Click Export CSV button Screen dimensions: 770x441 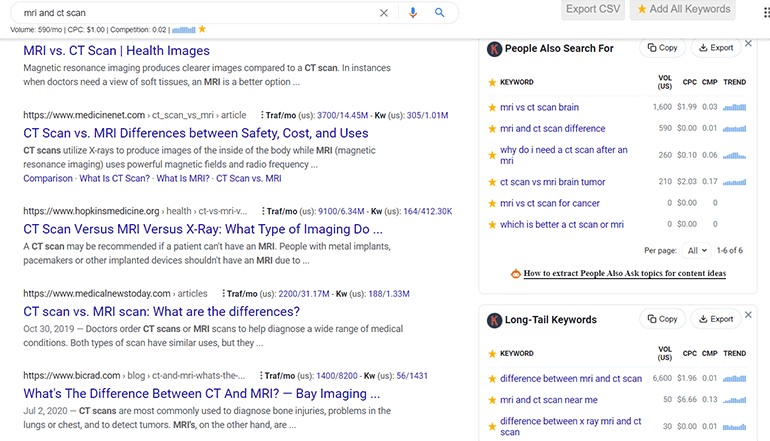(593, 9)
